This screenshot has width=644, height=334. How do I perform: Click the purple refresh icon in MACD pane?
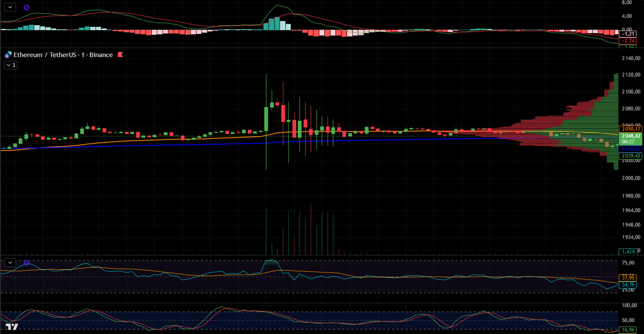27,8
